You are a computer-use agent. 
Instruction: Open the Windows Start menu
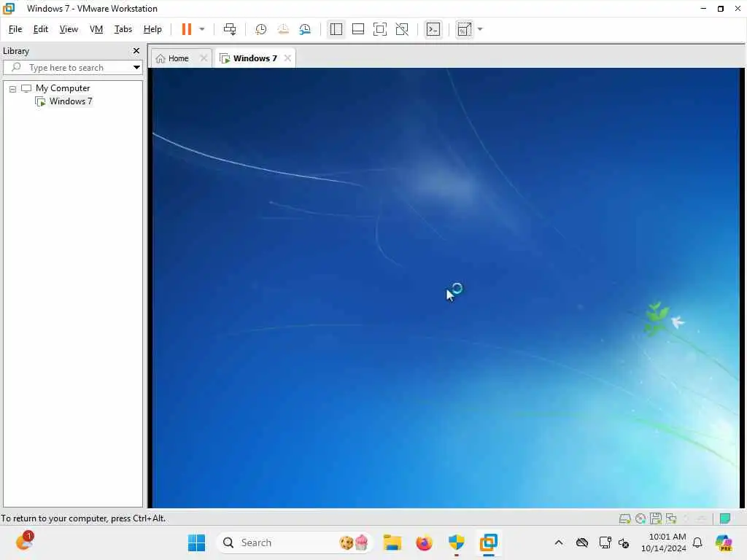(196, 542)
